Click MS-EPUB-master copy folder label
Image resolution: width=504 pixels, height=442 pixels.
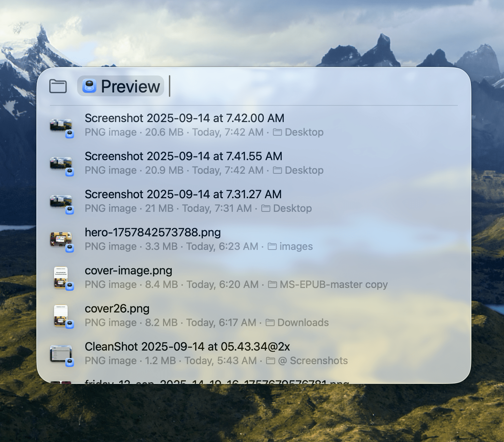328,284
